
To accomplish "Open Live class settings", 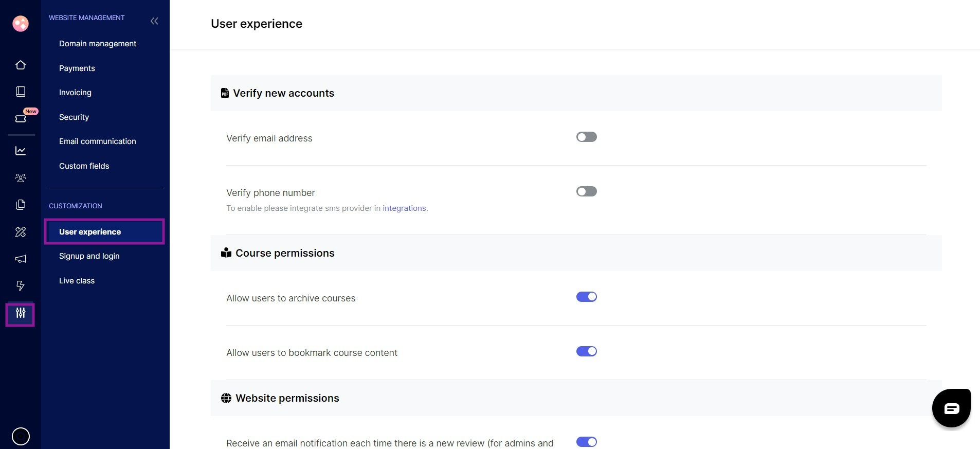I will click(77, 281).
